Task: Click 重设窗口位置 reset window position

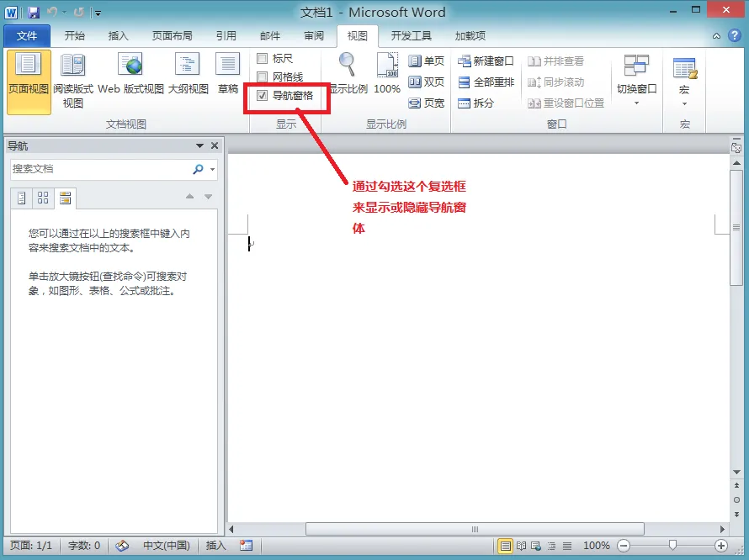Action: tap(566, 103)
